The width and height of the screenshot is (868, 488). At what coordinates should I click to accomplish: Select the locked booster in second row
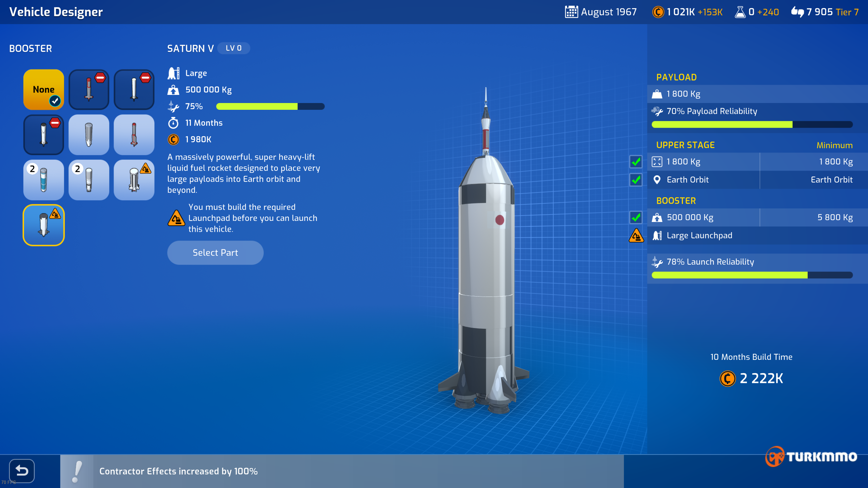pos(44,135)
